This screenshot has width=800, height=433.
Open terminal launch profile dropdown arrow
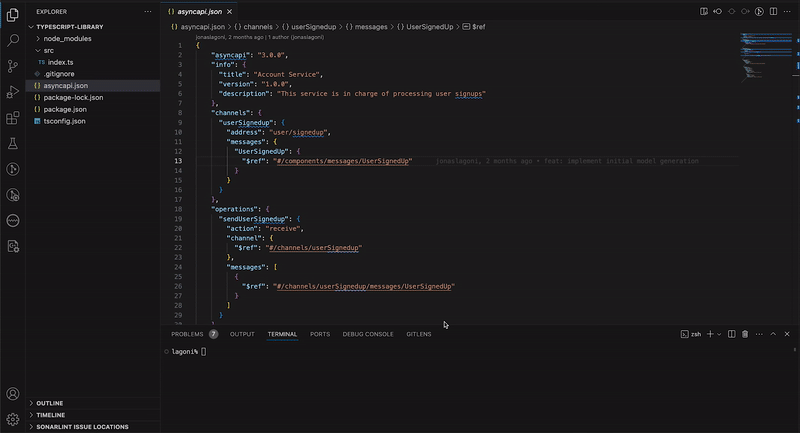[x=719, y=334]
